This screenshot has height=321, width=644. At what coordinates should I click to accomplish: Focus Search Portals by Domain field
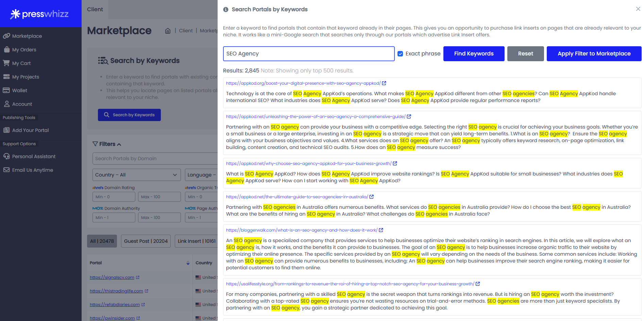pos(155,158)
